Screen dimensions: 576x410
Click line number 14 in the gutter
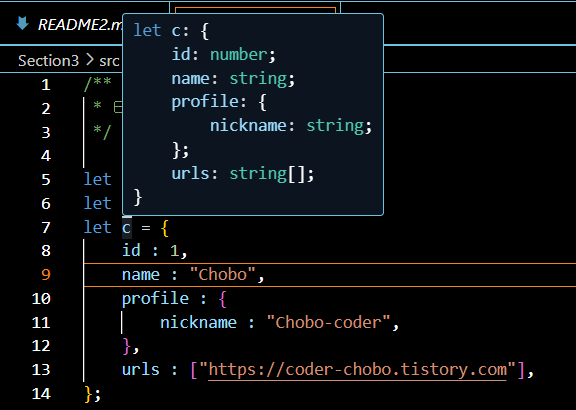41,393
